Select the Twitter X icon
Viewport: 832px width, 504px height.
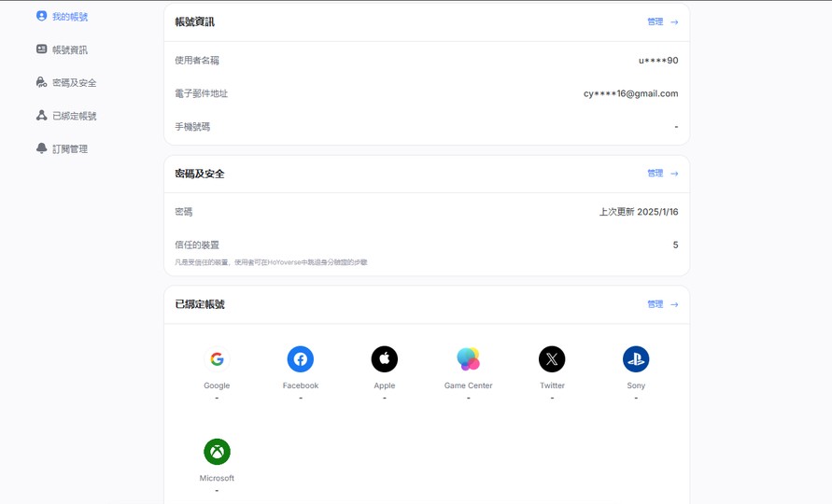[552, 359]
